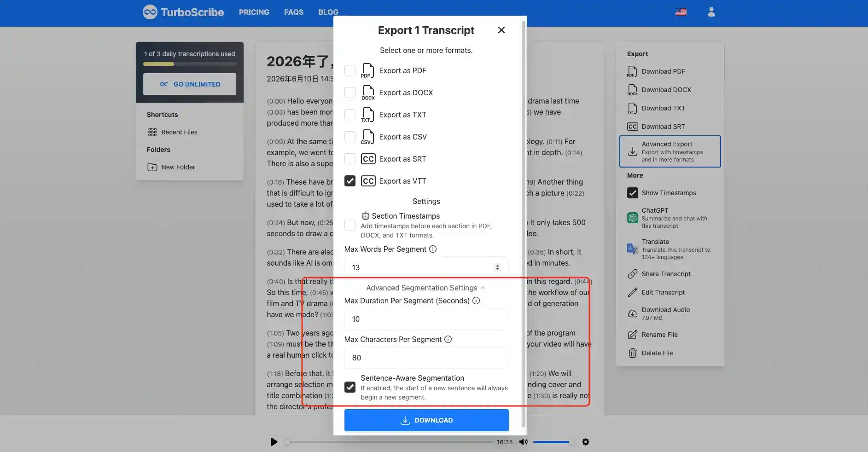Close the Export Transcript dialog
The width and height of the screenshot is (868, 452).
tap(501, 30)
